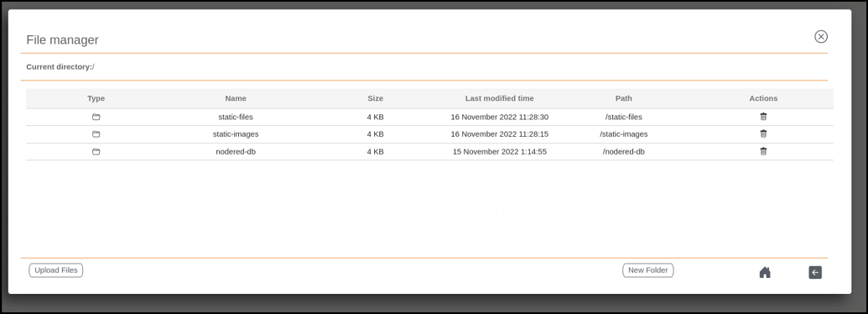Click path /static-images
The height and width of the screenshot is (314, 868).
click(x=624, y=134)
